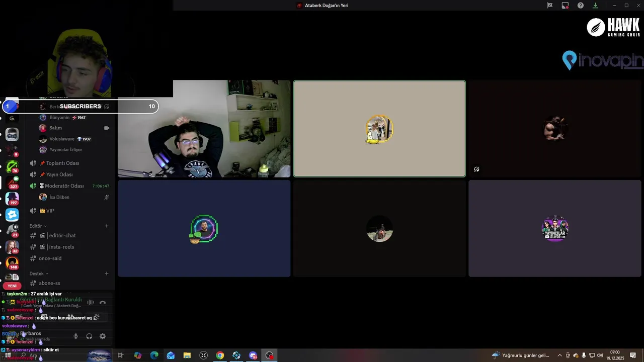
Task: Click muted icon next to İsa Dilben
Action: coord(107,197)
